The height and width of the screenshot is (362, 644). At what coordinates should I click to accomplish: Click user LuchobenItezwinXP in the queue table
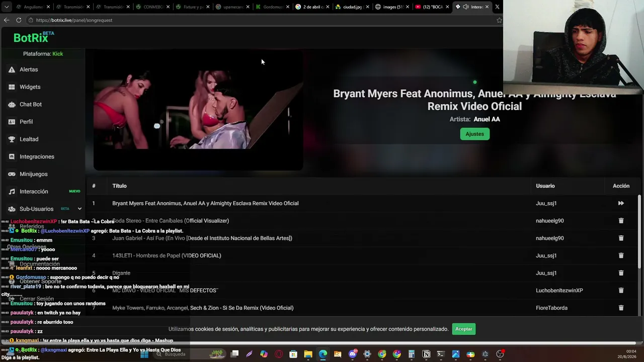click(559, 291)
